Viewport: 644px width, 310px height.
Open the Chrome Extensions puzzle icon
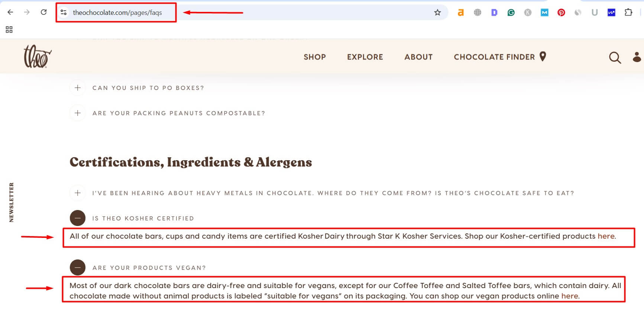click(628, 13)
